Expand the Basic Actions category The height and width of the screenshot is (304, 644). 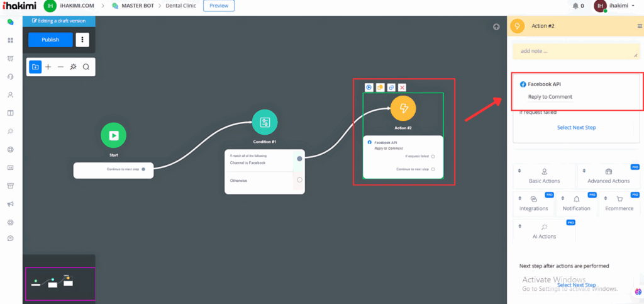(x=544, y=176)
